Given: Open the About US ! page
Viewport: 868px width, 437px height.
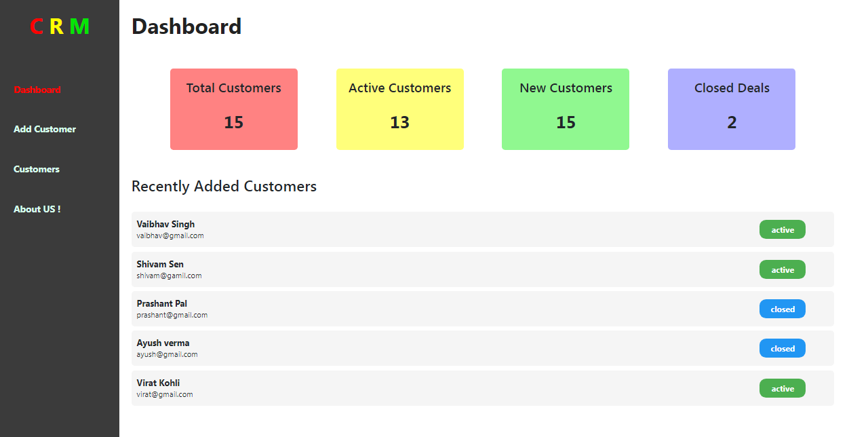Looking at the screenshot, I should (37, 209).
